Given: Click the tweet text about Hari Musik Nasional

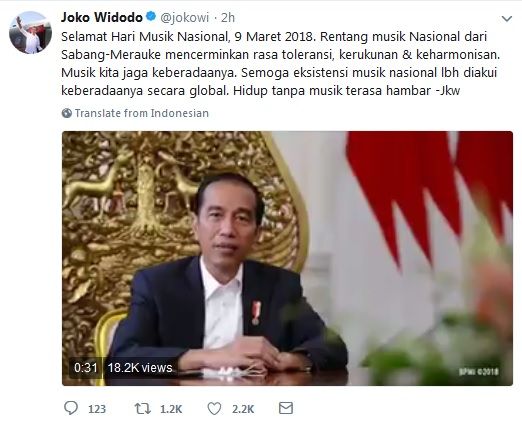Looking at the screenshot, I should point(281,63).
